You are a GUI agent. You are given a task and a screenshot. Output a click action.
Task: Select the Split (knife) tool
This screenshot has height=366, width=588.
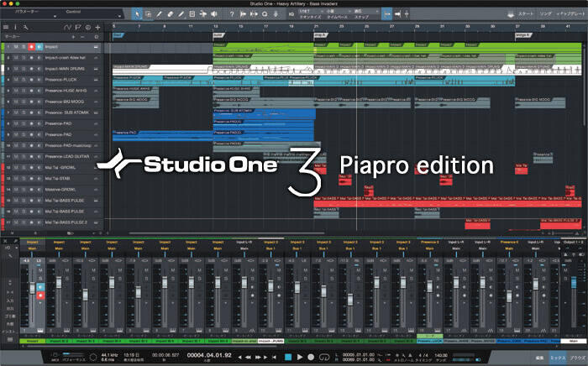point(159,14)
